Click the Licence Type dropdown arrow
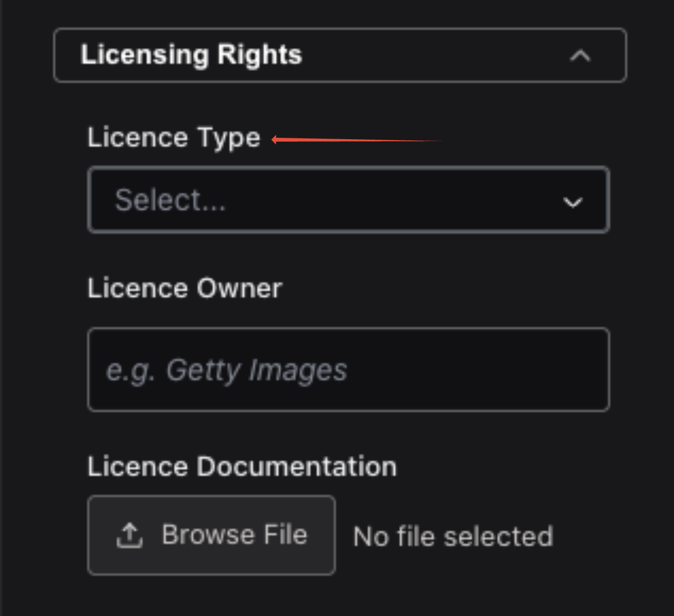The image size is (674, 616). coord(573,202)
